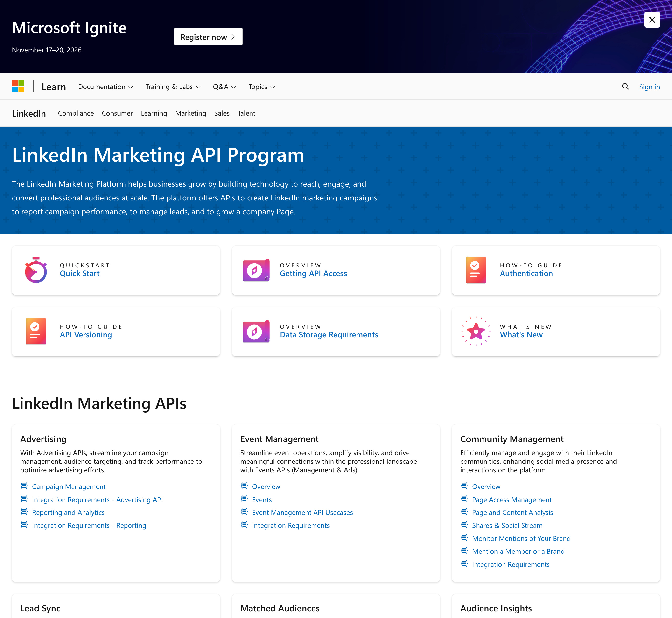Click the icon beside Page Access Management

coord(464,499)
